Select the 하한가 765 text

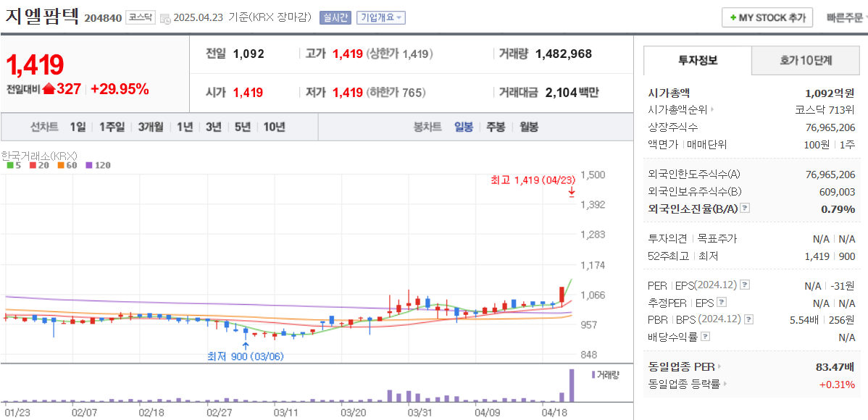(396, 93)
